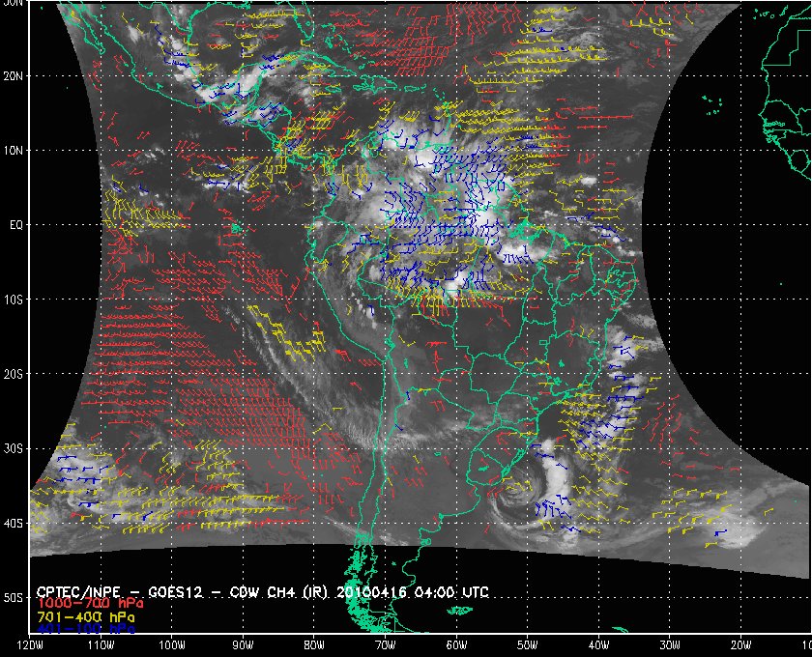This screenshot has height=657, width=812.
Task: Select the 70W longitude label
Action: coord(386,645)
